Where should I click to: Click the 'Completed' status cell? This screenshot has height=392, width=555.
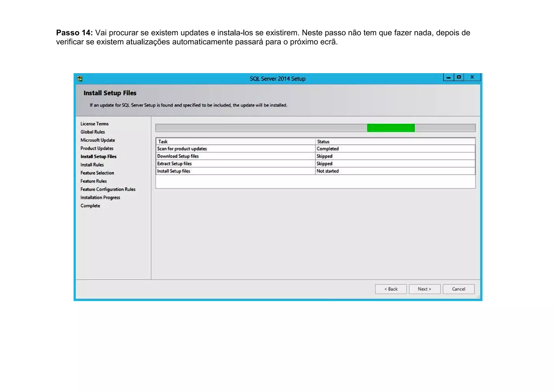click(x=395, y=149)
